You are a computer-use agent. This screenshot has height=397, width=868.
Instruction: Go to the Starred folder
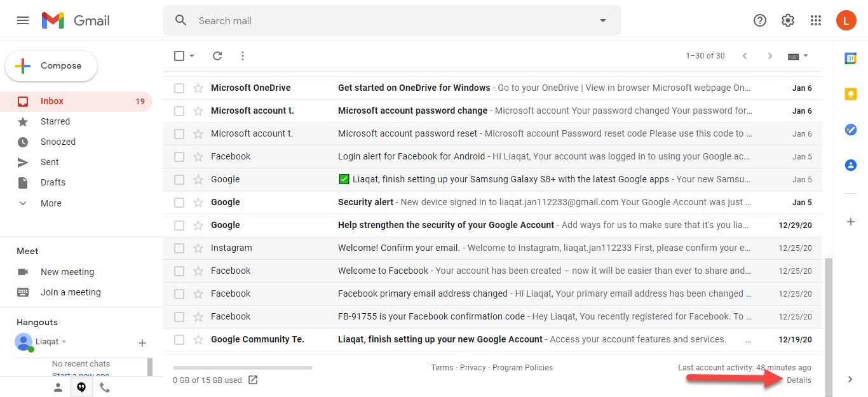pos(55,121)
